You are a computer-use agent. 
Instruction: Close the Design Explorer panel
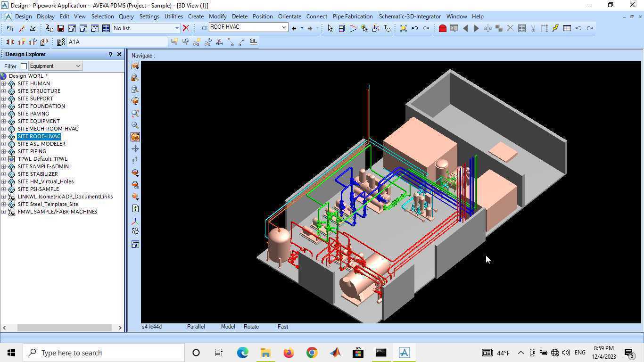119,54
